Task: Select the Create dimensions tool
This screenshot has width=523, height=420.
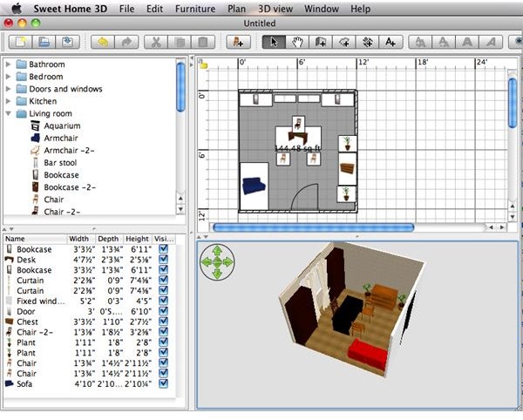Action: point(367,42)
